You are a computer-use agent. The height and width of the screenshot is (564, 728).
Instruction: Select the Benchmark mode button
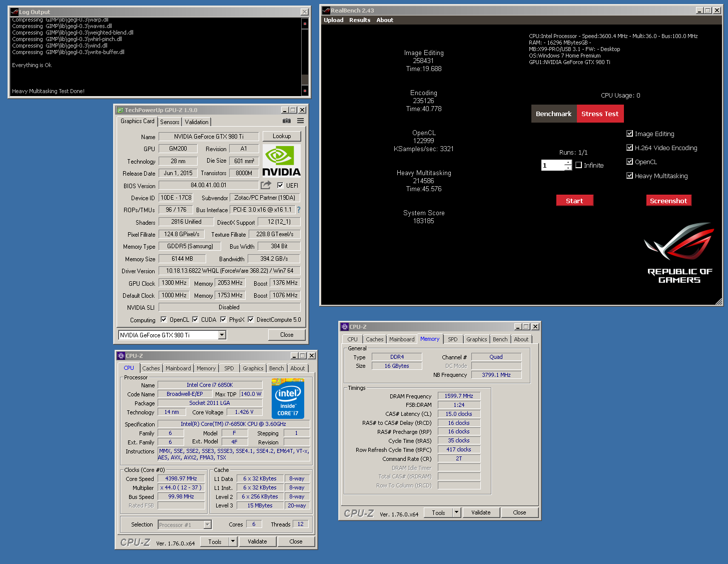(x=553, y=114)
